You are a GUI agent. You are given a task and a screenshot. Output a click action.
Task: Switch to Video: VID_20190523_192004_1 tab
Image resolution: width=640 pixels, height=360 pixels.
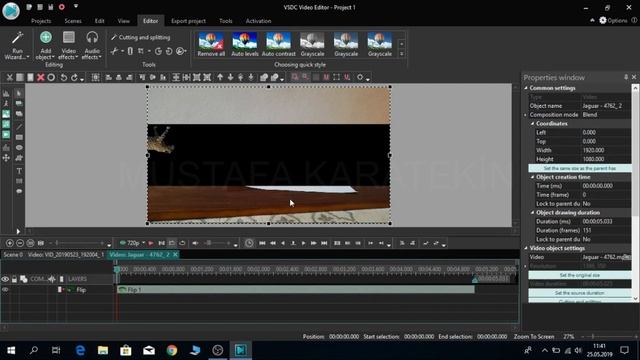pos(66,255)
